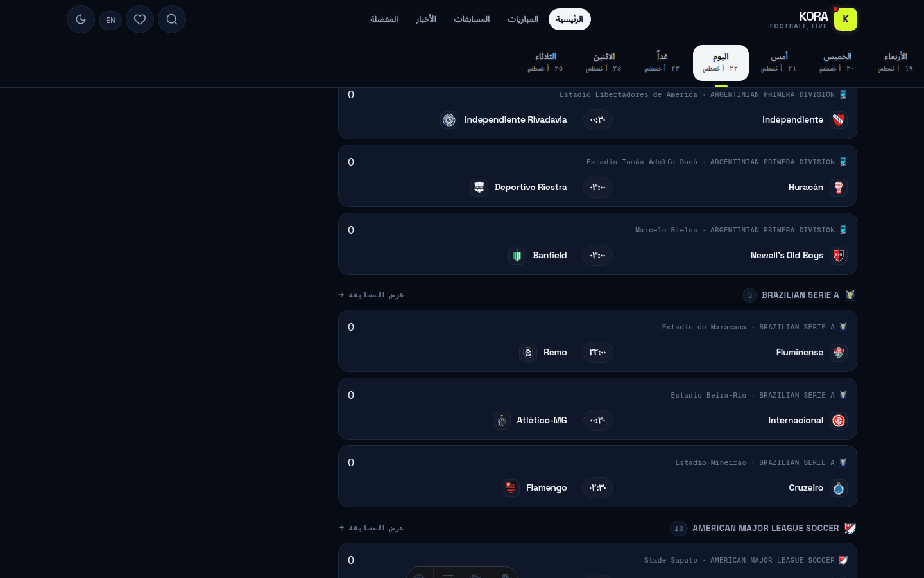Click the league flag icon in Huracán match row
Viewport: 924px width, 578px height.
[x=843, y=162]
